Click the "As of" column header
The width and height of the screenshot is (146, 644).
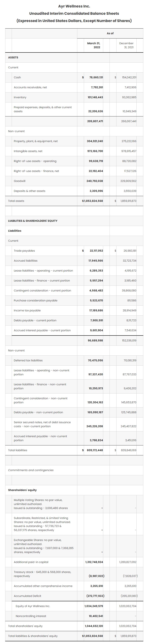[110, 33]
